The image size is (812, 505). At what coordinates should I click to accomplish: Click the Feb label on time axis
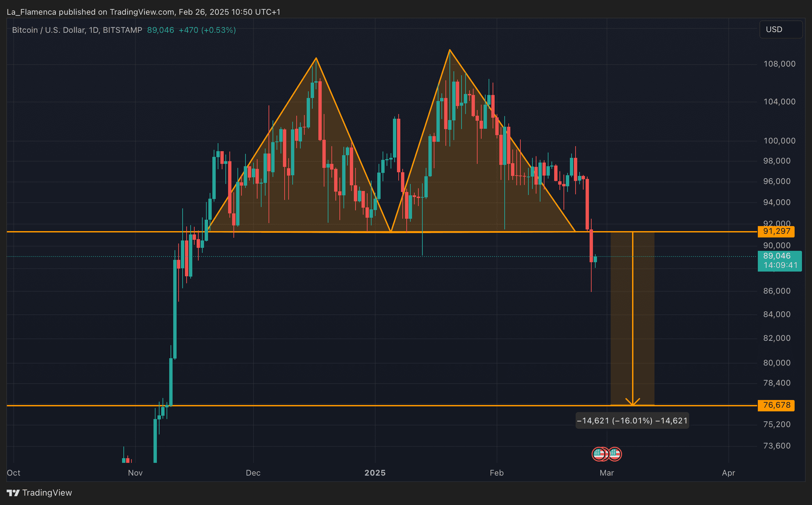point(497,473)
